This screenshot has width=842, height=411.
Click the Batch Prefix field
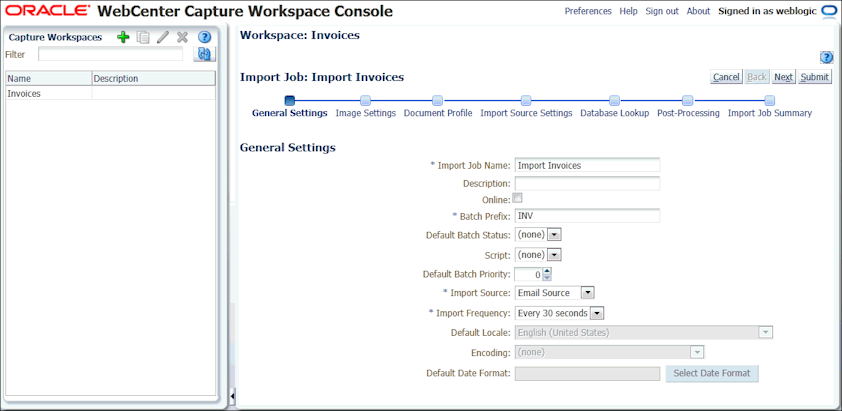(587, 216)
